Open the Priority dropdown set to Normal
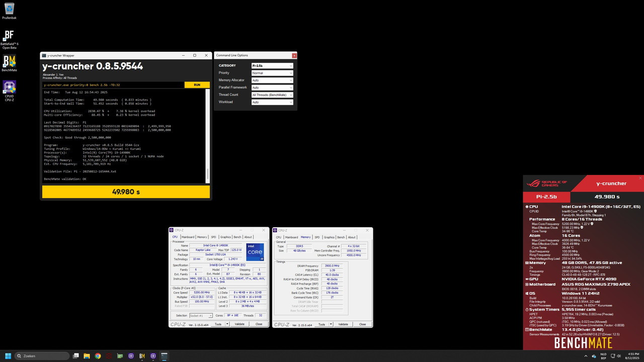Image resolution: width=644 pixels, height=362 pixels. 272,73
